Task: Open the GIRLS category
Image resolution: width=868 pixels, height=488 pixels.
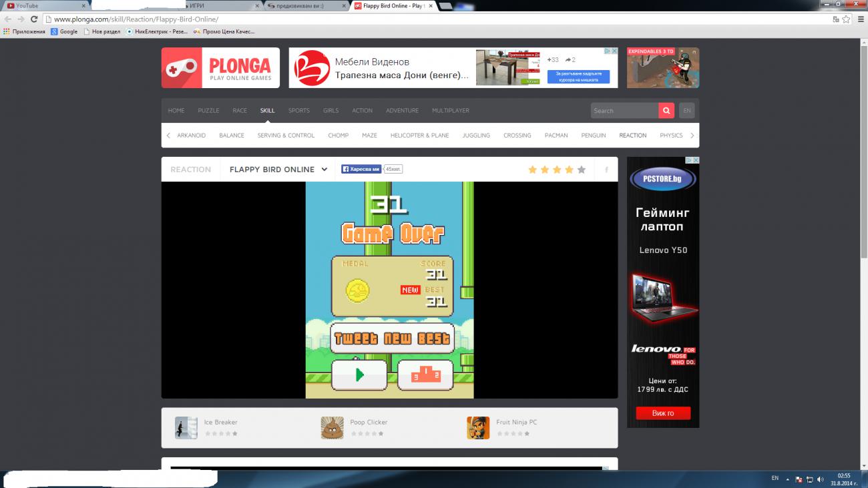Action: coord(331,111)
